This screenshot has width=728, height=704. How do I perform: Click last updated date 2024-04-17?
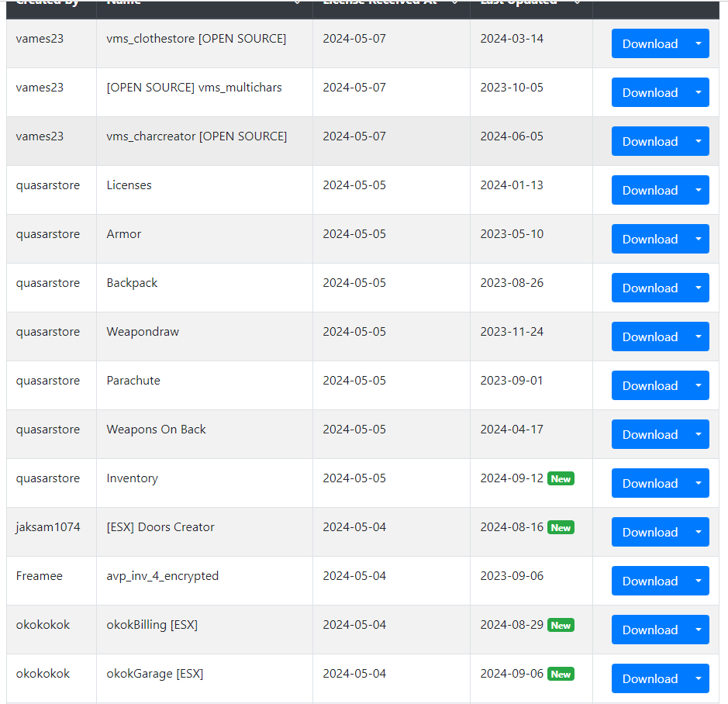[512, 429]
